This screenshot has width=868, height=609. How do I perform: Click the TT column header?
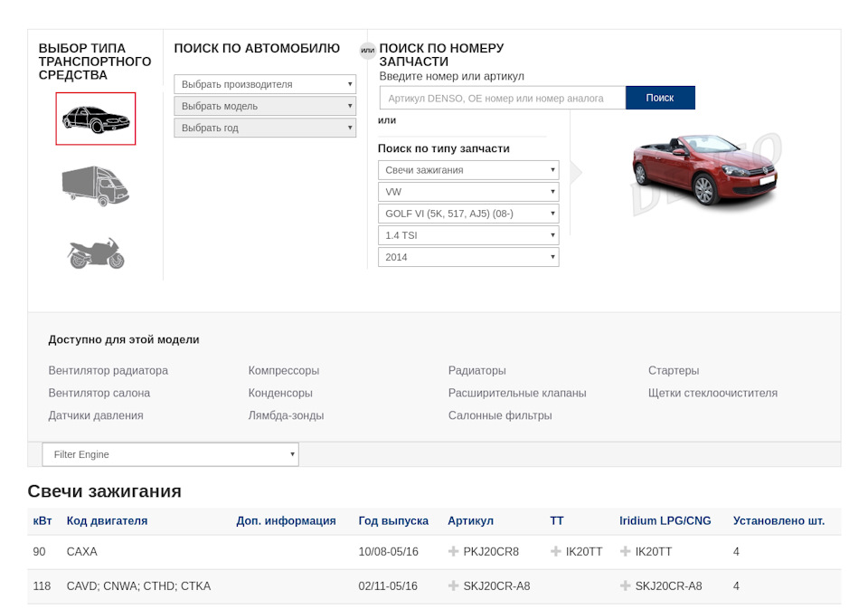(557, 521)
